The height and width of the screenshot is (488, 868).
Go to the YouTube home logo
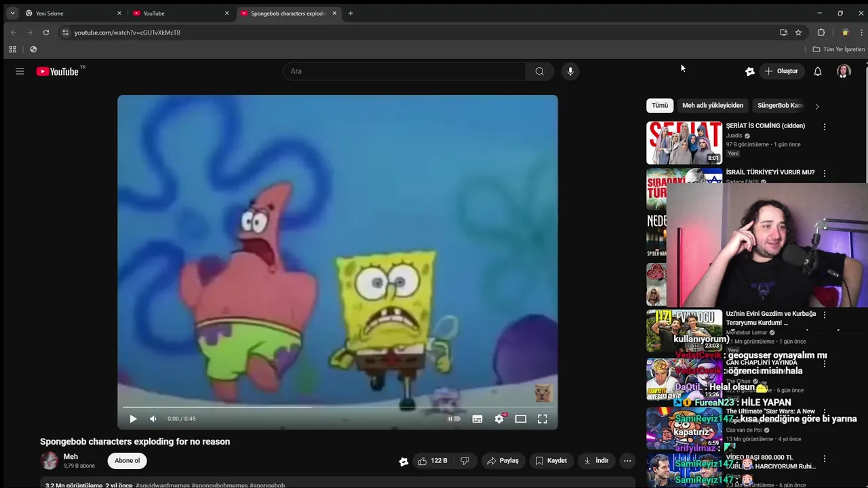click(x=58, y=71)
